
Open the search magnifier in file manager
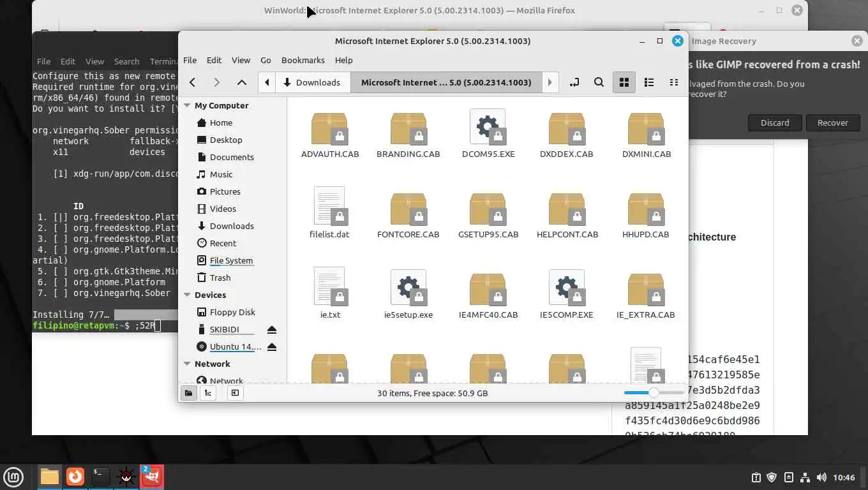(x=599, y=82)
